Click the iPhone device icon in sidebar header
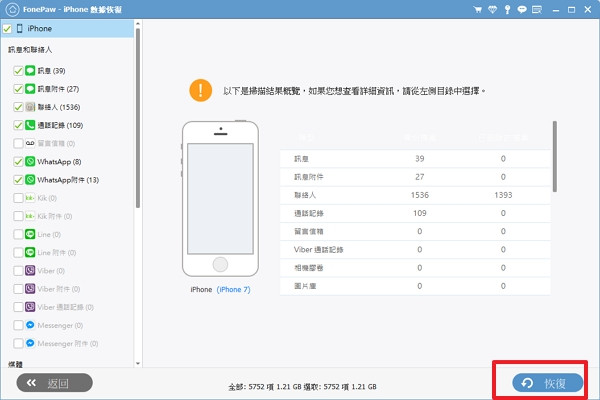Image resolution: width=600 pixels, height=400 pixels. 20,28
